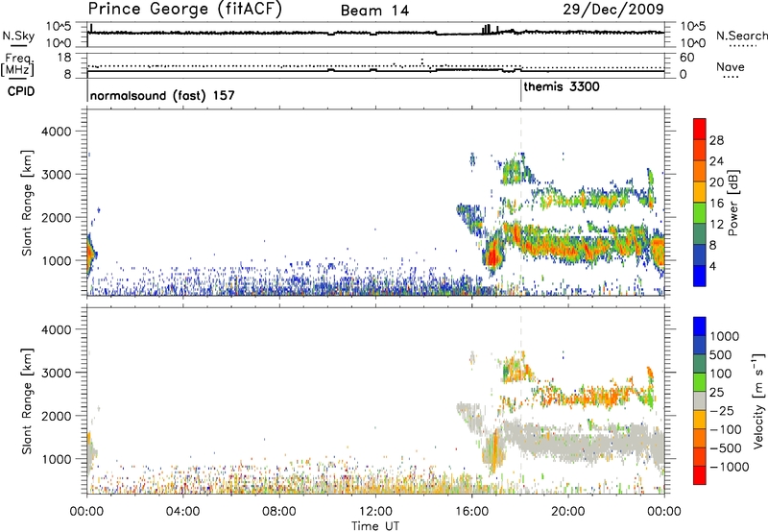Click the date '29/Dec/2009'

613,9
